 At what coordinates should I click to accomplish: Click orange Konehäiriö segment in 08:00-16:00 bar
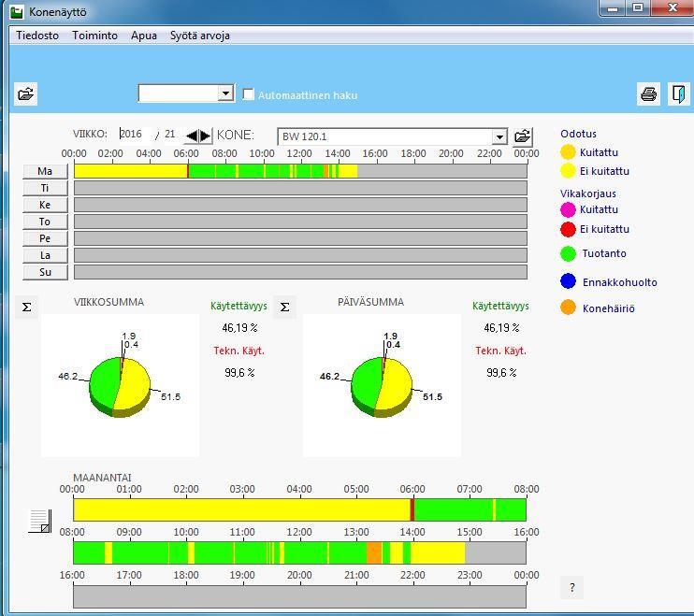point(374,552)
